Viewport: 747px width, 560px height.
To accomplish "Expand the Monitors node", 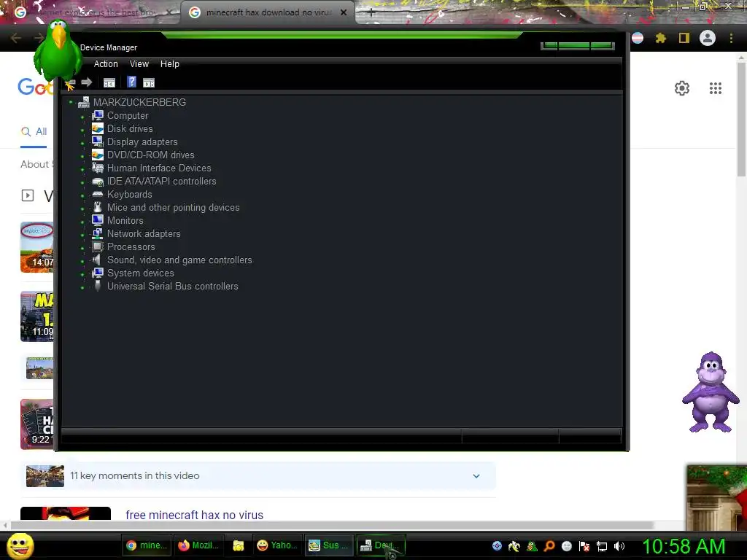I will (x=82, y=222).
